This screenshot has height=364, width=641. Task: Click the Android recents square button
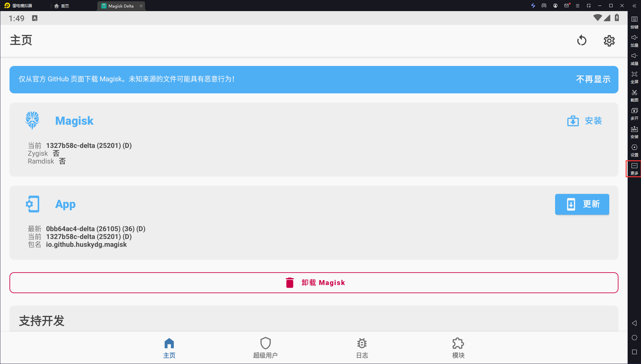tap(634, 352)
